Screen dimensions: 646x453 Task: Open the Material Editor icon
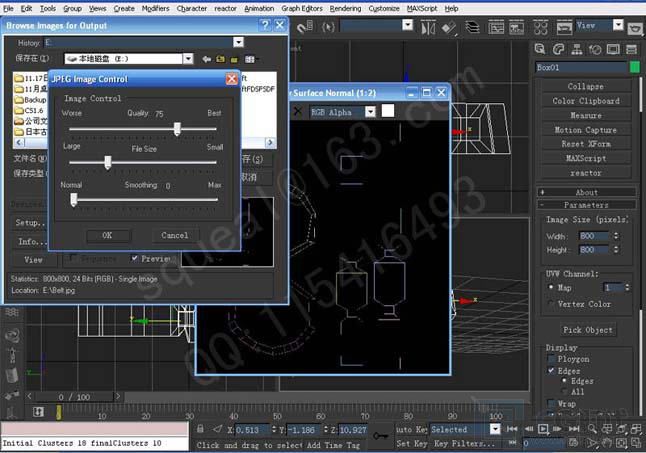[x=541, y=28]
